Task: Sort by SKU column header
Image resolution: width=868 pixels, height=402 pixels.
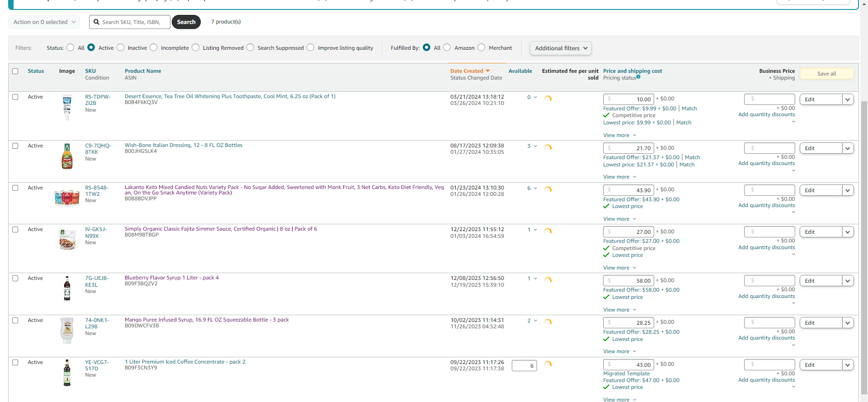Action: click(90, 71)
